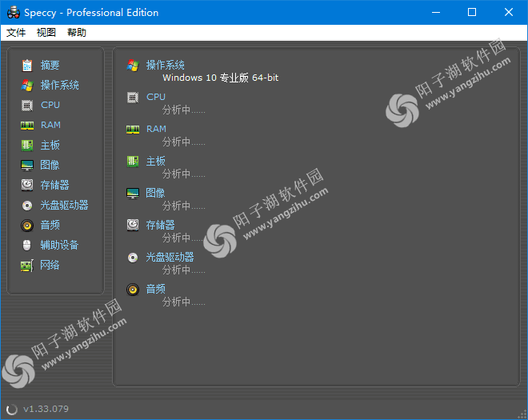Click the 存储器 drive icon in summary pane
Image resolution: width=528 pixels, height=420 pixels.
tap(133, 226)
